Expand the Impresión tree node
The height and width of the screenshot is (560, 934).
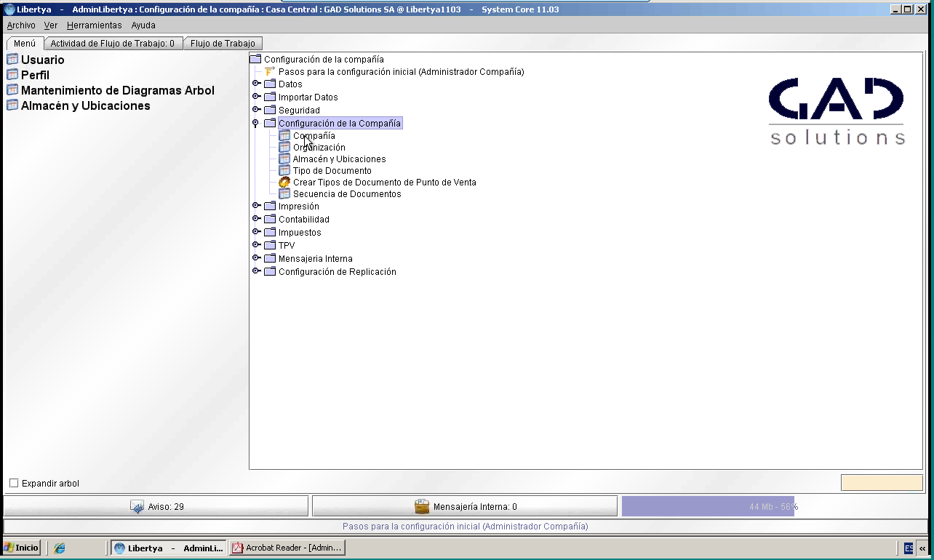tap(256, 205)
